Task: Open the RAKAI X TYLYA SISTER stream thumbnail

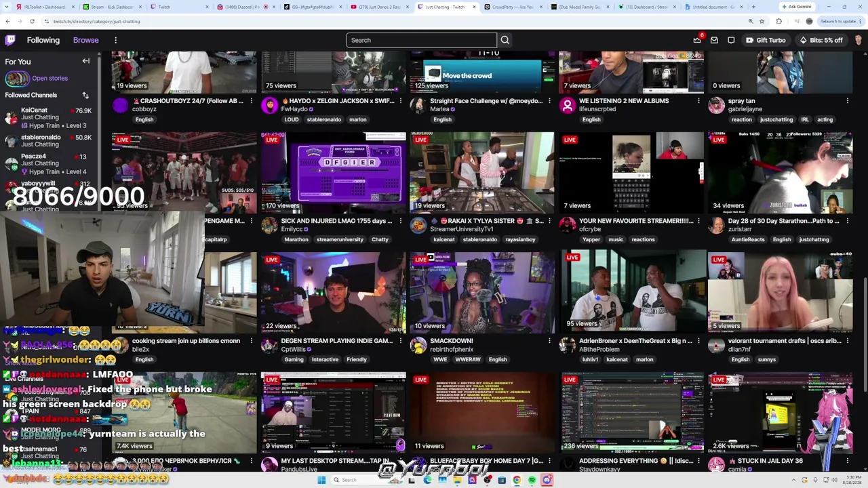Action: click(x=481, y=172)
